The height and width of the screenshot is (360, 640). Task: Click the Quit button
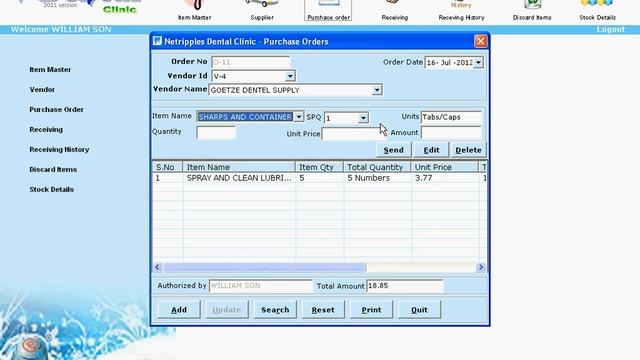[419, 310]
